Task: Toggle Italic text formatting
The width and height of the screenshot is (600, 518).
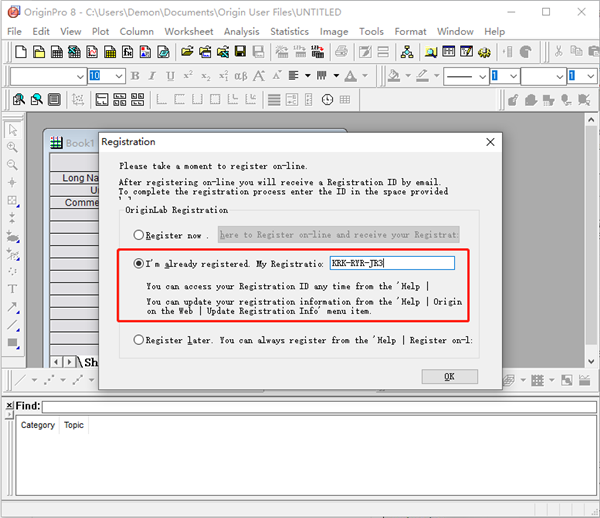Action: pos(151,76)
